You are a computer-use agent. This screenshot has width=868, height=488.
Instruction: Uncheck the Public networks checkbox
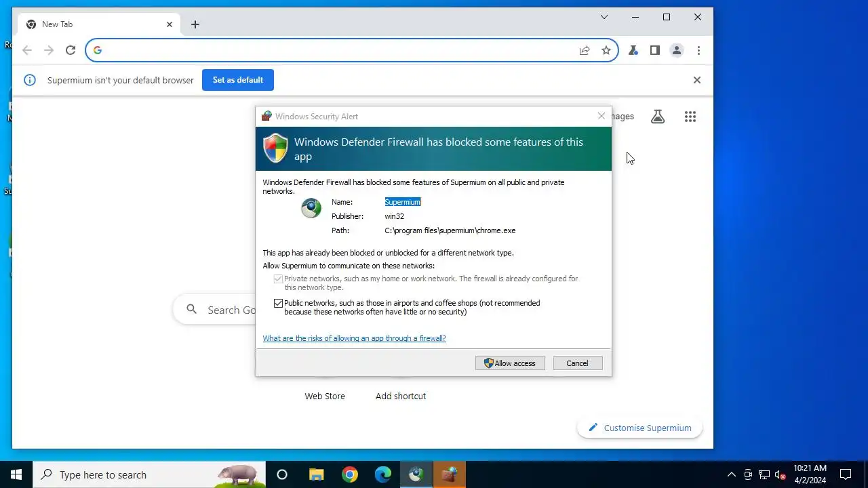[x=278, y=303]
